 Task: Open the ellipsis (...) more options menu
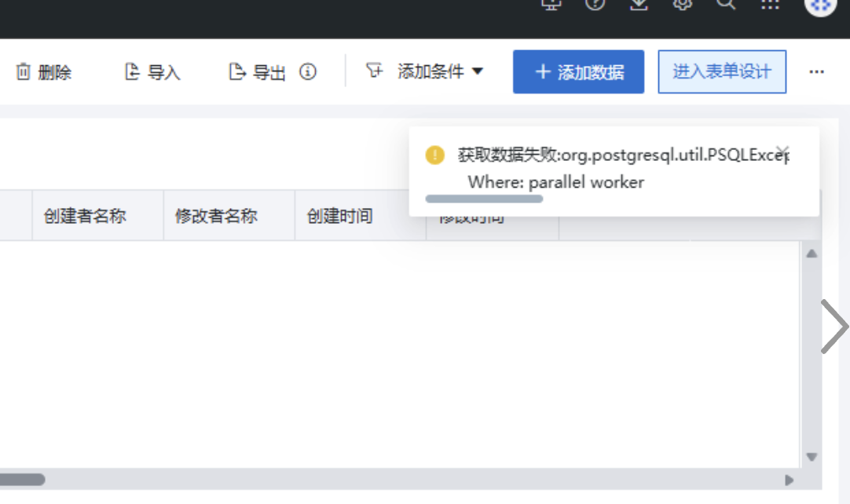817,71
